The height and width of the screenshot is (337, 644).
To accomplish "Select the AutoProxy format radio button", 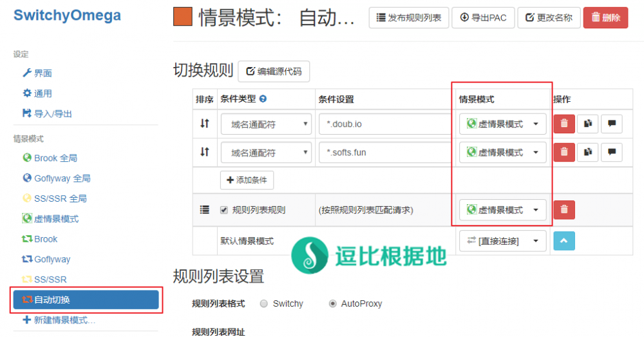I will 332,303.
